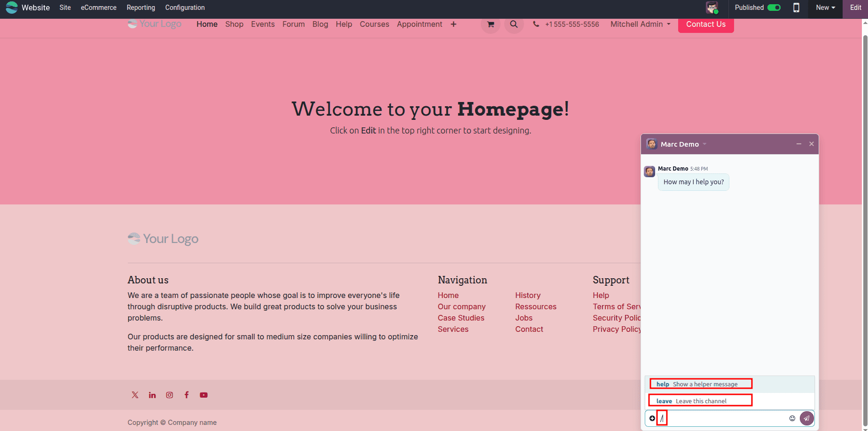Expand the New dropdown button
This screenshot has width=868, height=431.
click(825, 8)
